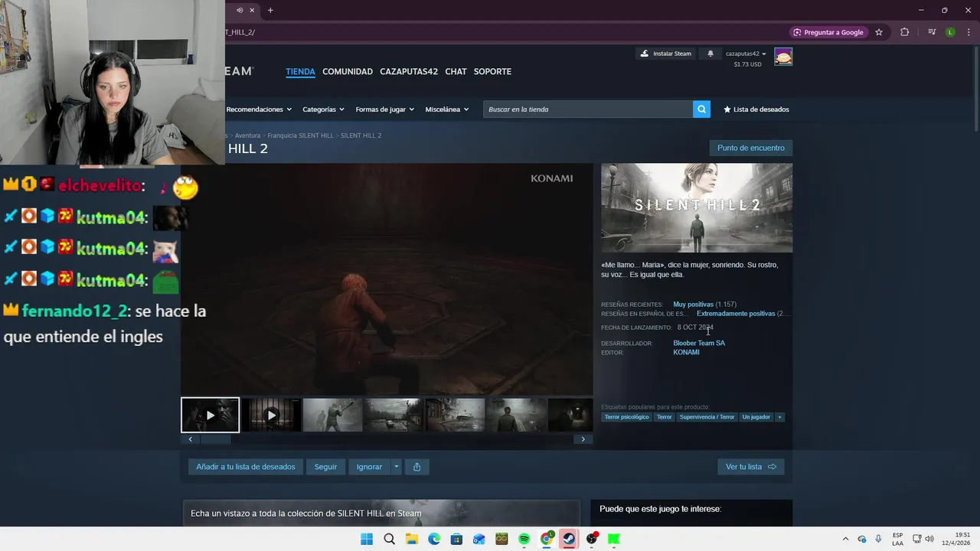Select the Supervivencia / Terror tag
This screenshot has height=551, width=980.
click(707, 417)
